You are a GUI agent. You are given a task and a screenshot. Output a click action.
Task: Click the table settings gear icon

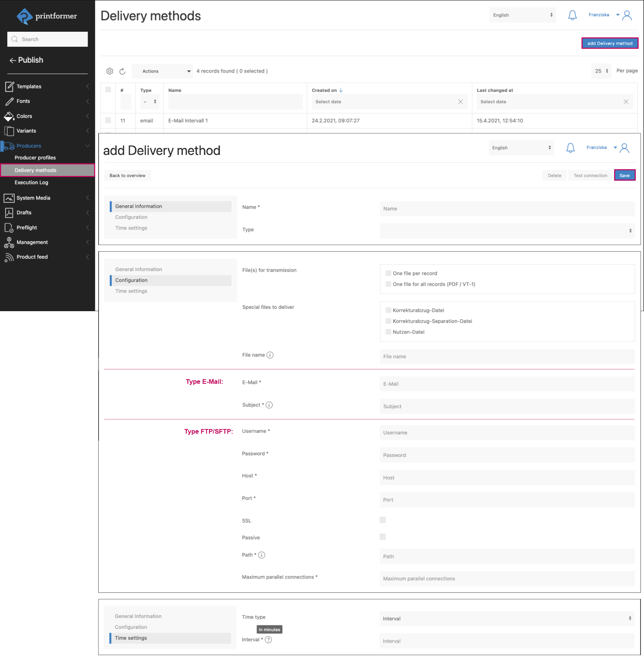pyautogui.click(x=110, y=71)
